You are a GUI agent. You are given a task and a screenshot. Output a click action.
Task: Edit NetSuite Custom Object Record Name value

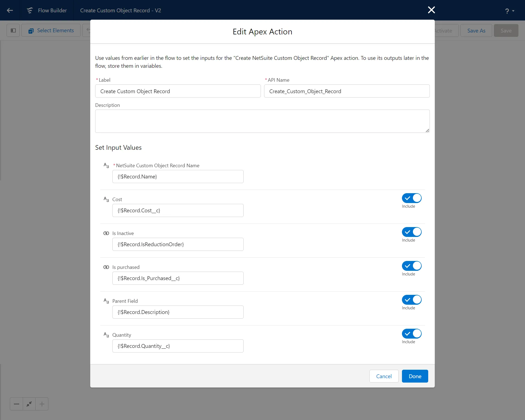178,177
